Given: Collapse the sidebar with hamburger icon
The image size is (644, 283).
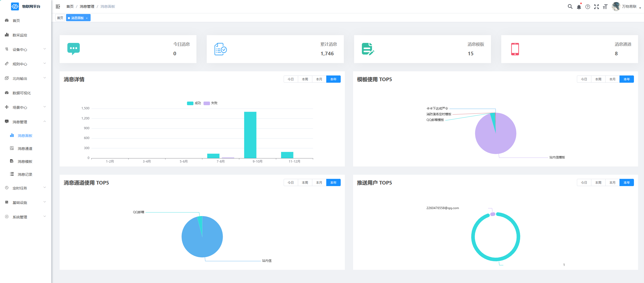Looking at the screenshot, I should 58,6.
